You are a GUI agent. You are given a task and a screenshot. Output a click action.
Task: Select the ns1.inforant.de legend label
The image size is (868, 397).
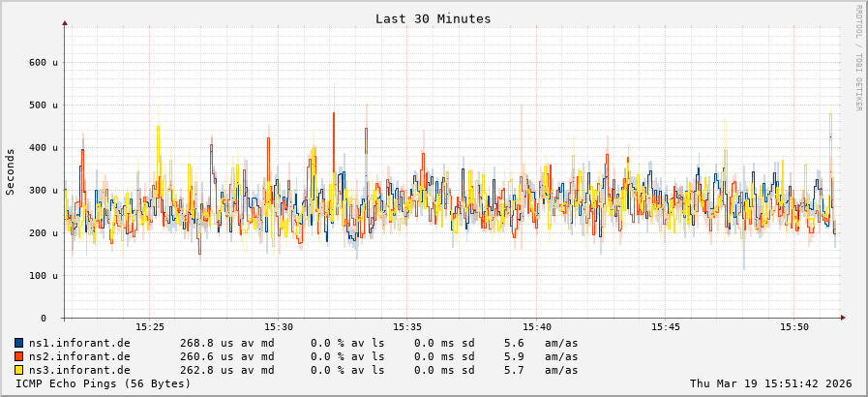(79, 343)
